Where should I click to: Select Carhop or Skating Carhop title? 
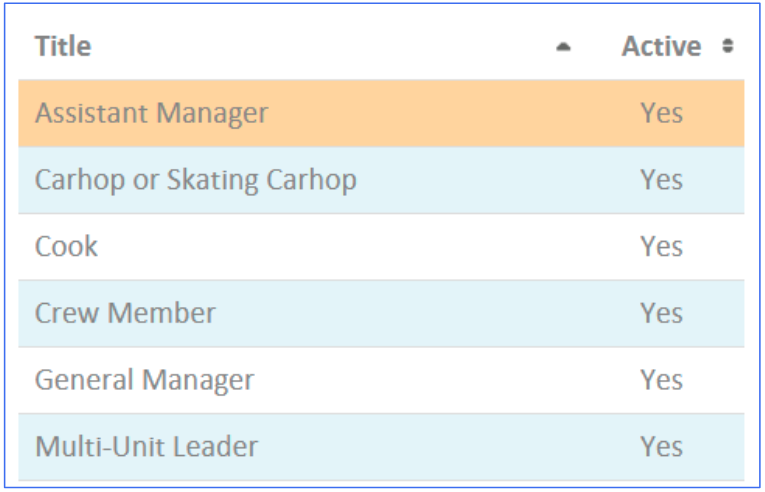[196, 180]
